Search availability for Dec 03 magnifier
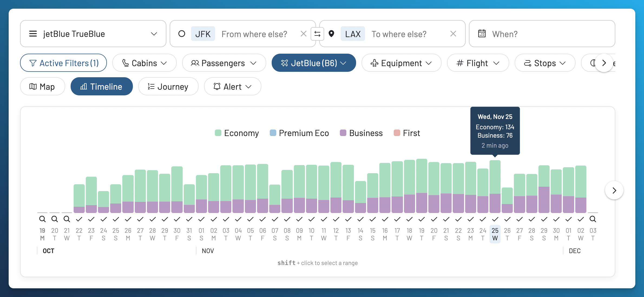Image resolution: width=644 pixels, height=297 pixels. (x=593, y=219)
